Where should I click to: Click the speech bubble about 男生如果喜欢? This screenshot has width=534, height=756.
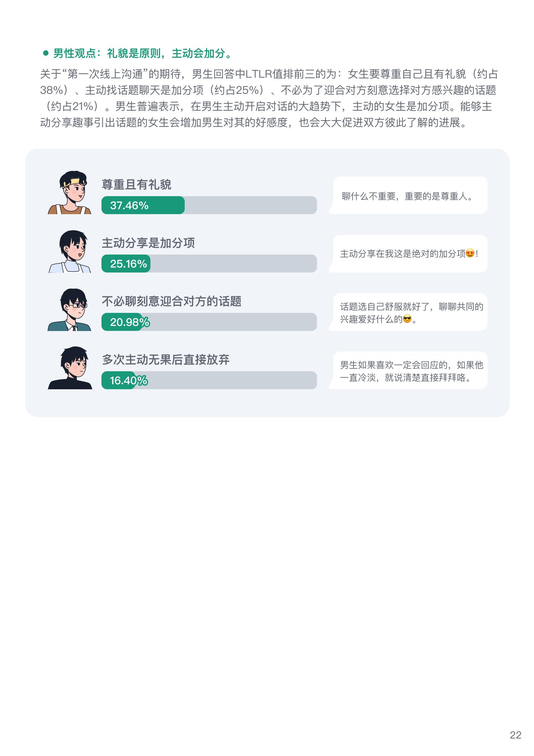click(408, 370)
